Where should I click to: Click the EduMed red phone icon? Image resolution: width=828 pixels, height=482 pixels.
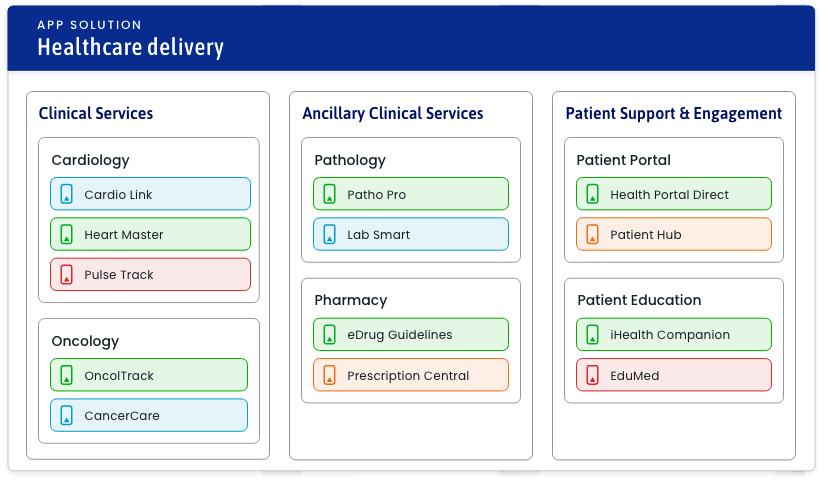593,375
